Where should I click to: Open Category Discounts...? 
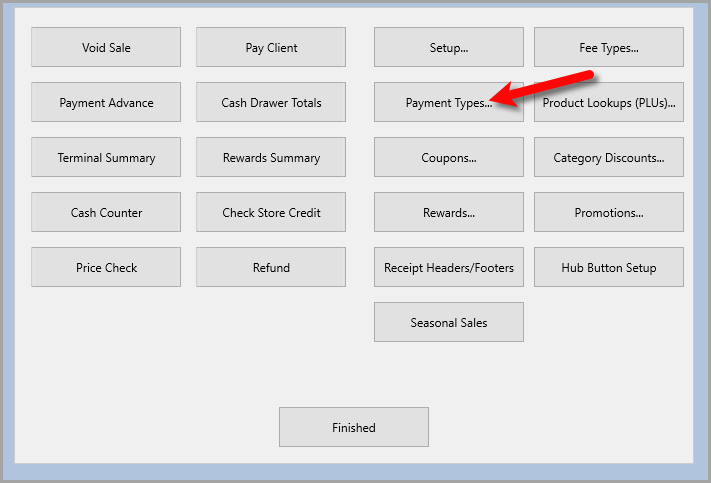pos(609,157)
